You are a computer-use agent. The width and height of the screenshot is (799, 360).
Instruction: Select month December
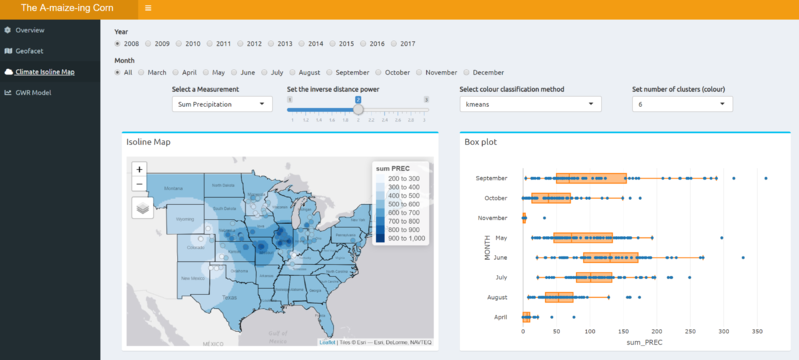tap(467, 72)
